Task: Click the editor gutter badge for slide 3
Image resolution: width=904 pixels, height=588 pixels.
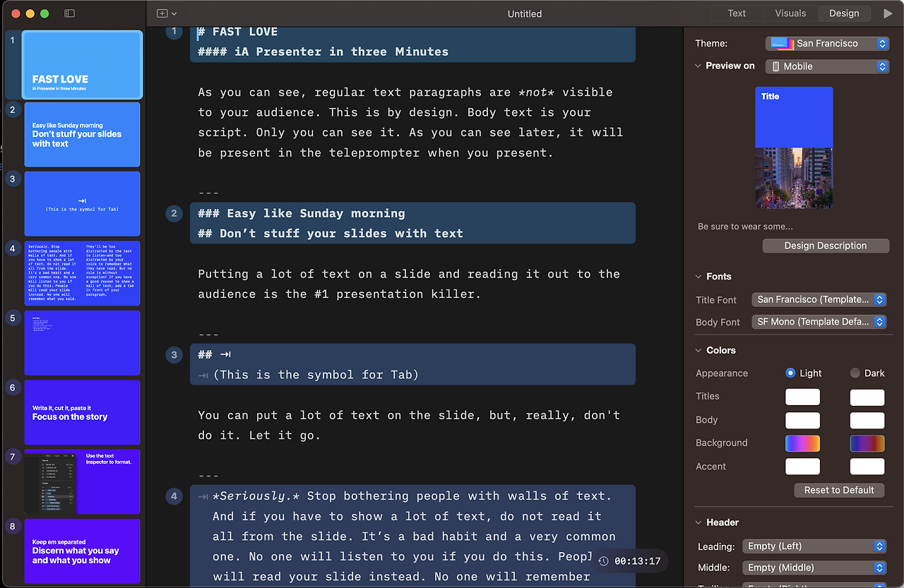Action: 174,354
